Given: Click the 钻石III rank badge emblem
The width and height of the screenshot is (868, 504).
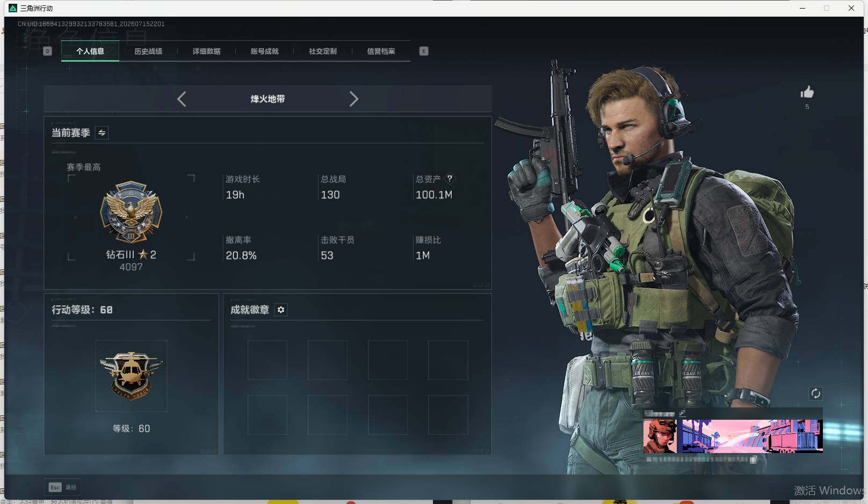Looking at the screenshot, I should point(131,211).
